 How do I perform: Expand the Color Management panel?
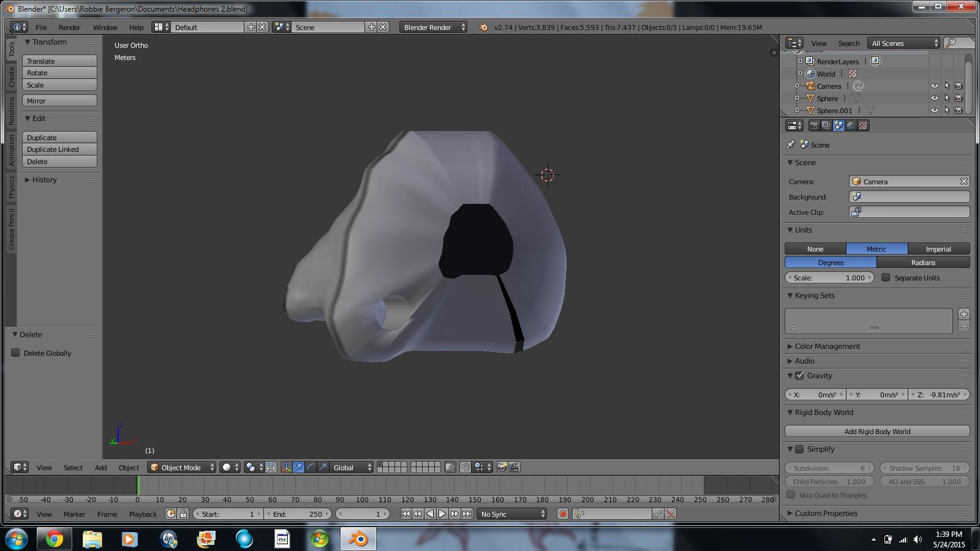(827, 346)
